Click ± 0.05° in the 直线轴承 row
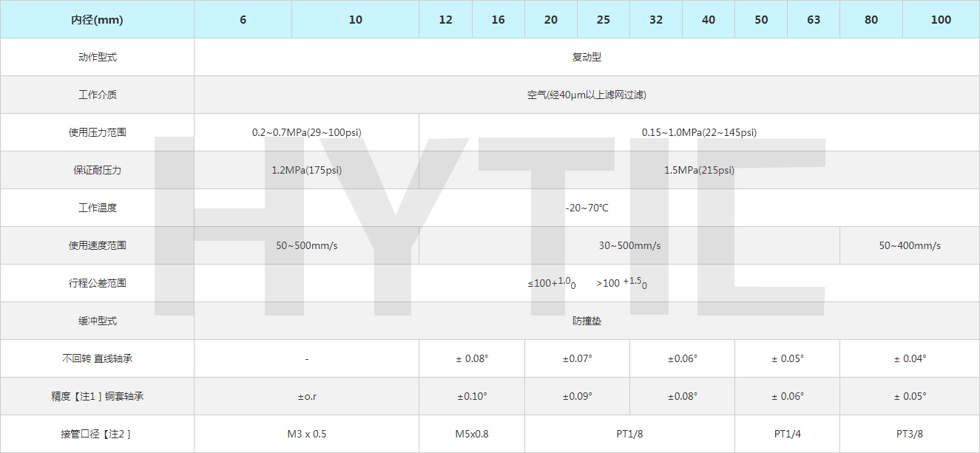The height and width of the screenshot is (453, 980). pos(788,358)
